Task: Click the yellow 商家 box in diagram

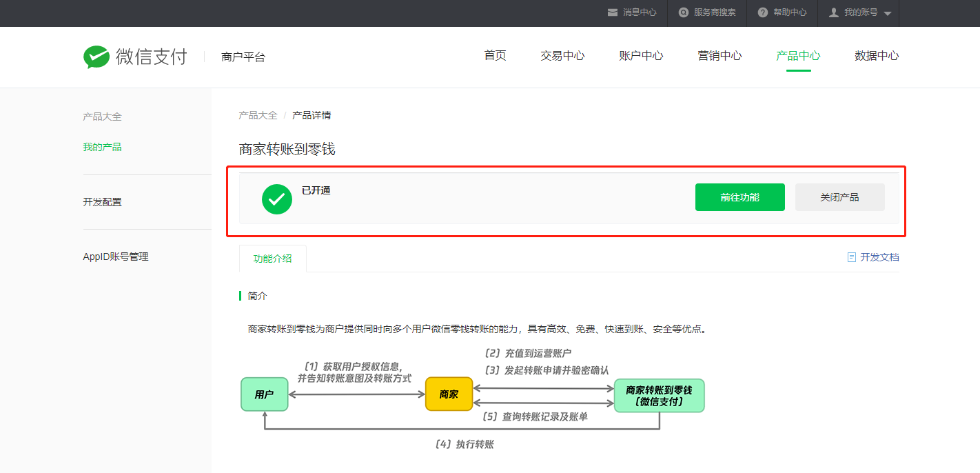Action: tap(449, 394)
